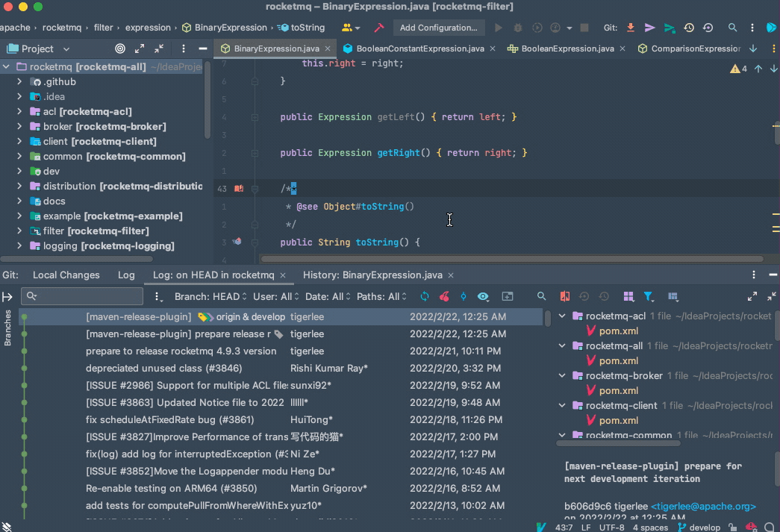This screenshot has height=532, width=780.
Task: Expand the broker [rocketmq-broker] module
Action: [19, 126]
